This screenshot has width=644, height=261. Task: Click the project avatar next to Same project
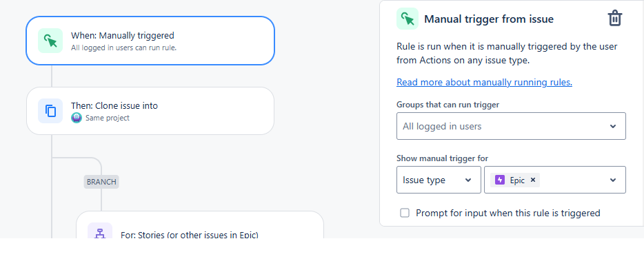tap(77, 118)
